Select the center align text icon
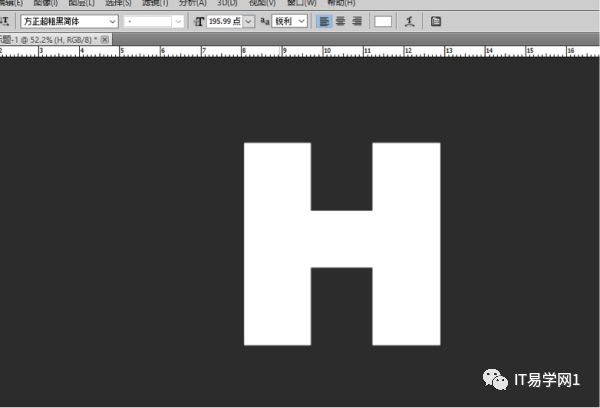The image size is (600, 408). 341,21
